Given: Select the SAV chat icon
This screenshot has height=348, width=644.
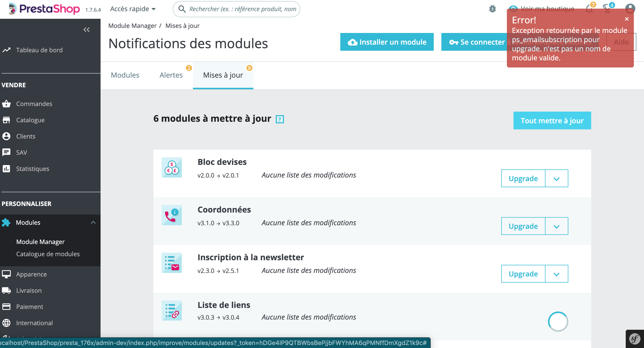Looking at the screenshot, I should (6, 152).
